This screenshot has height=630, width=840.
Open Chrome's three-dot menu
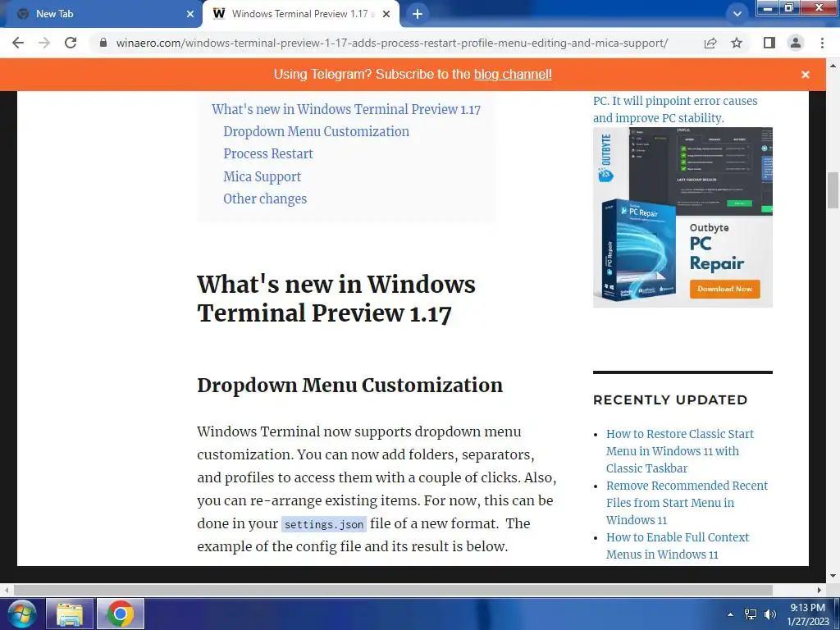(822, 43)
